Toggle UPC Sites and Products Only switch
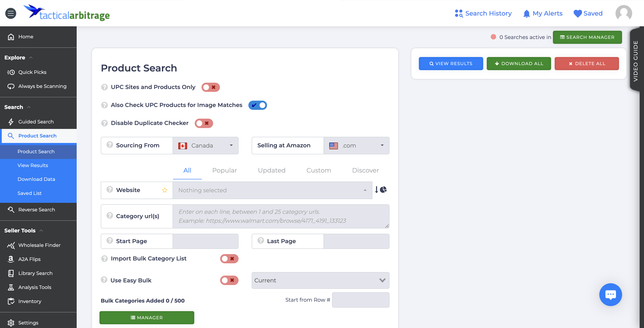Viewport: 644px width, 328px height. coord(211,87)
